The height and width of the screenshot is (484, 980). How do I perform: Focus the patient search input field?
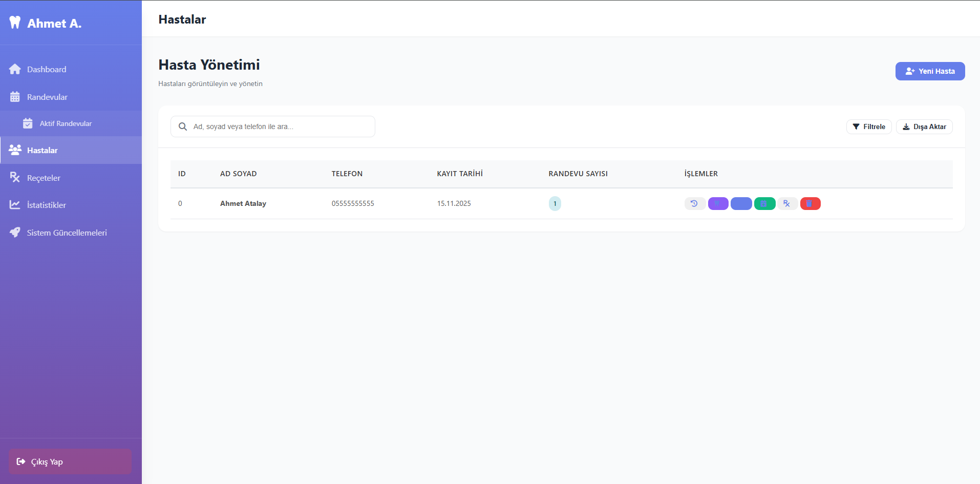point(273,127)
